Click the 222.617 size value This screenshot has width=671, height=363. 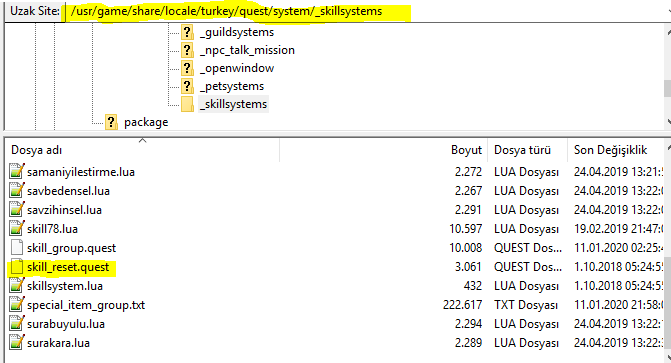tap(462, 305)
